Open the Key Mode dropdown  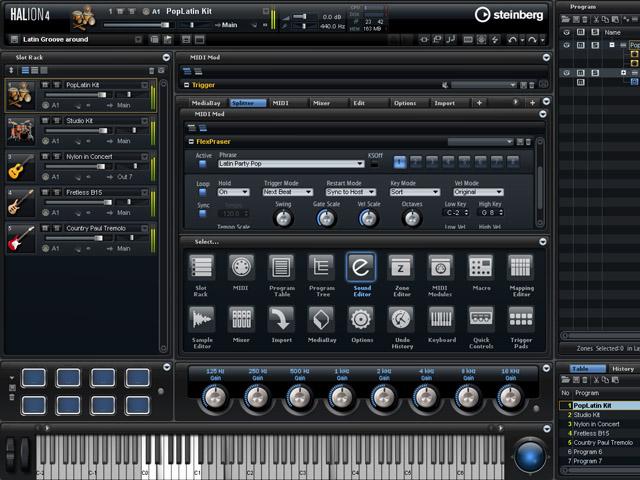(x=415, y=192)
